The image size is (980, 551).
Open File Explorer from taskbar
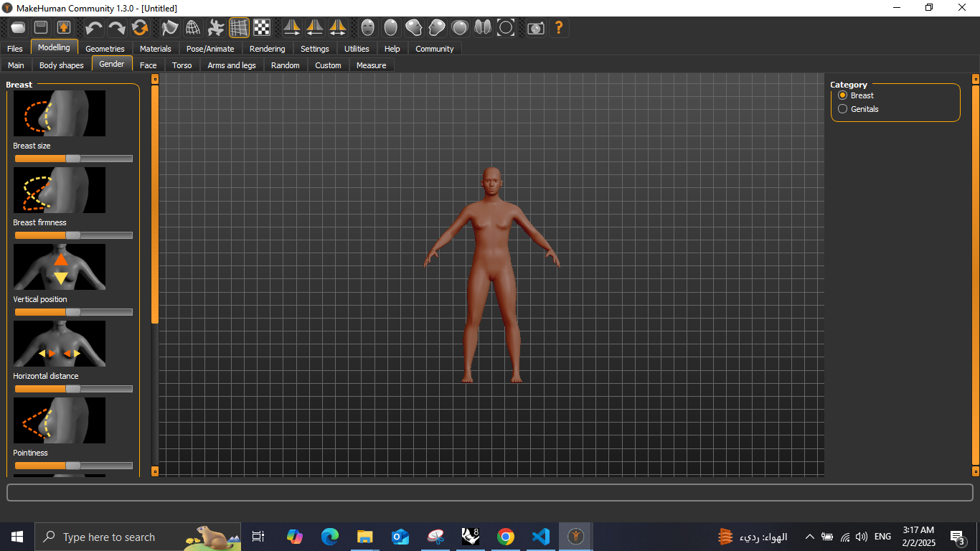[x=365, y=537]
